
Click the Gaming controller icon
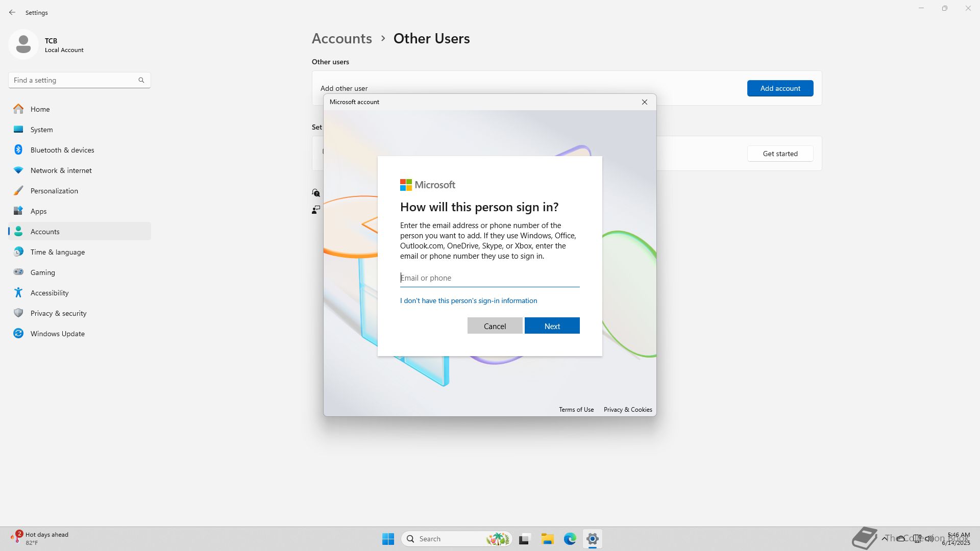pos(18,272)
